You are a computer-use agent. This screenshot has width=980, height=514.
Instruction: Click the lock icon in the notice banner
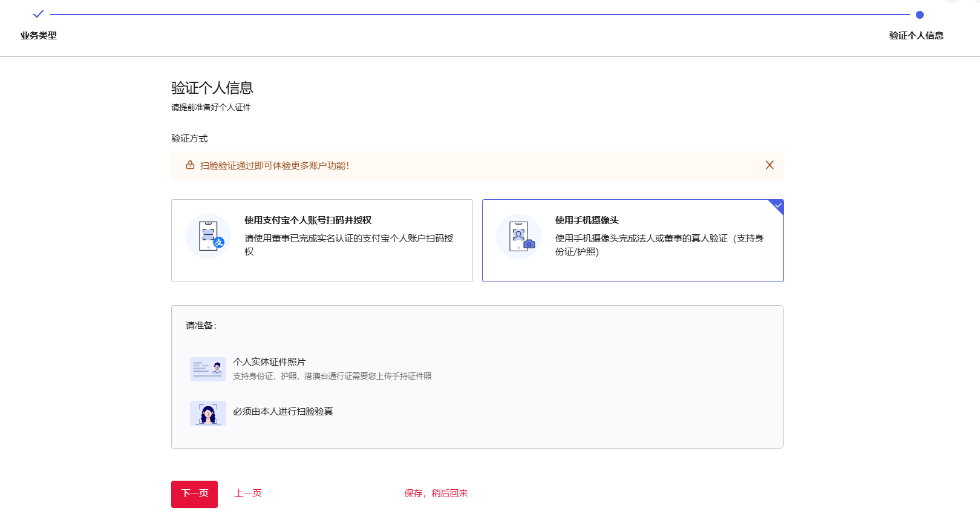click(x=190, y=165)
